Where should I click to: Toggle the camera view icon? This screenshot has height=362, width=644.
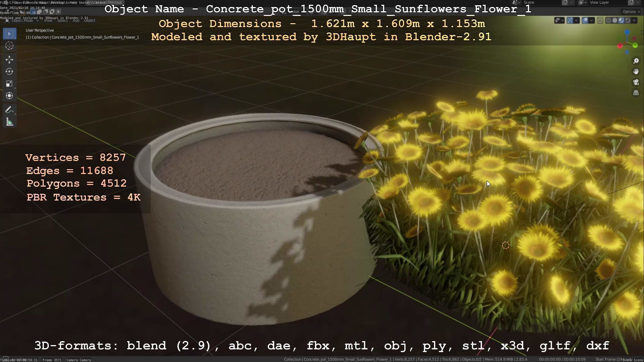coord(636,82)
